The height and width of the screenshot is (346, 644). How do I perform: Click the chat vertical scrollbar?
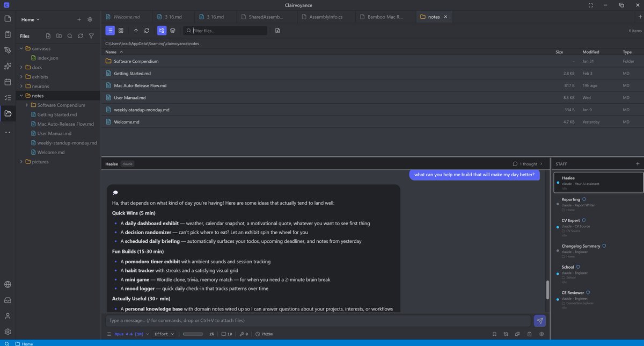[547, 290]
